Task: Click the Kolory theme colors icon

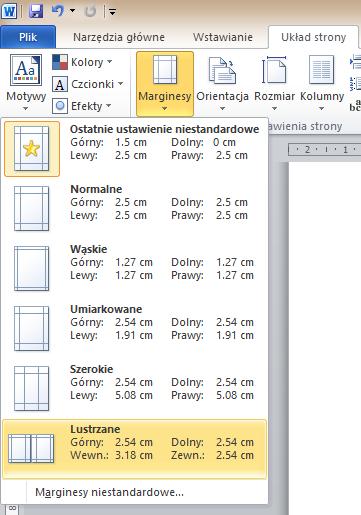Action: pos(60,62)
